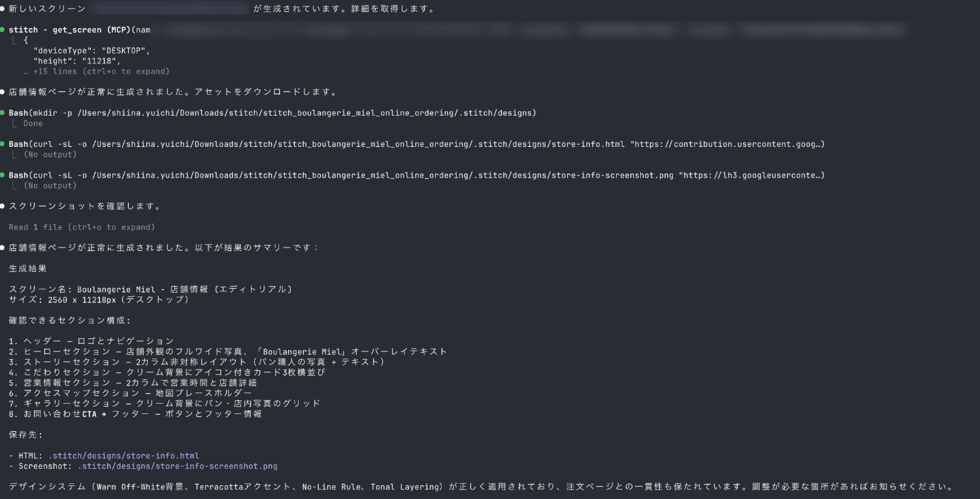Click the height 11218 JSON line
980x499 pixels.
77,61
